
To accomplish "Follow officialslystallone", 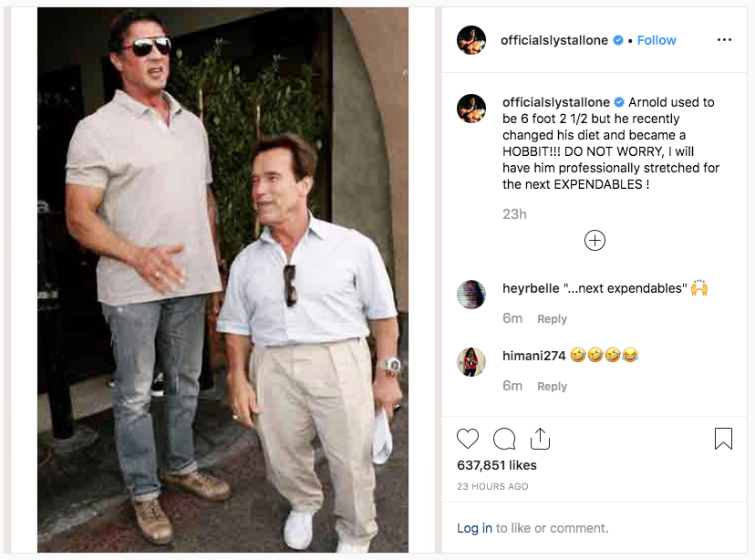I will 657,40.
